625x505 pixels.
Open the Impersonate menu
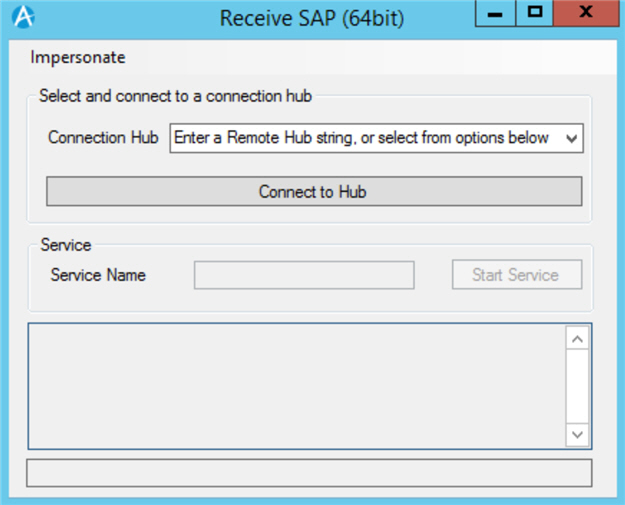pyautogui.click(x=78, y=57)
